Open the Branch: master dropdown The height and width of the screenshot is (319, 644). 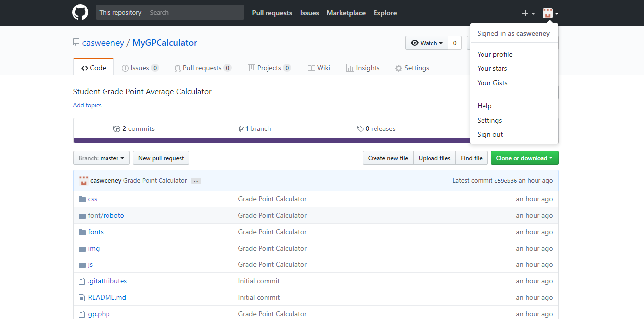[102, 158]
